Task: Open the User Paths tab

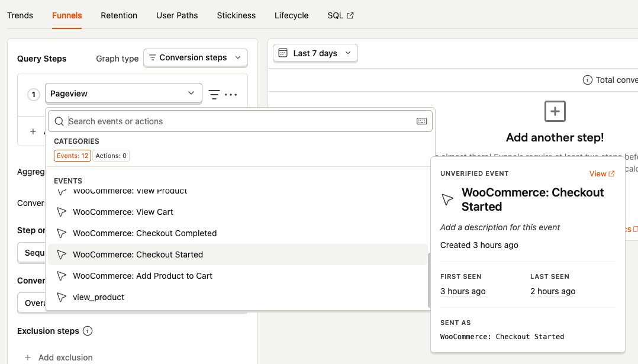Action: (177, 15)
